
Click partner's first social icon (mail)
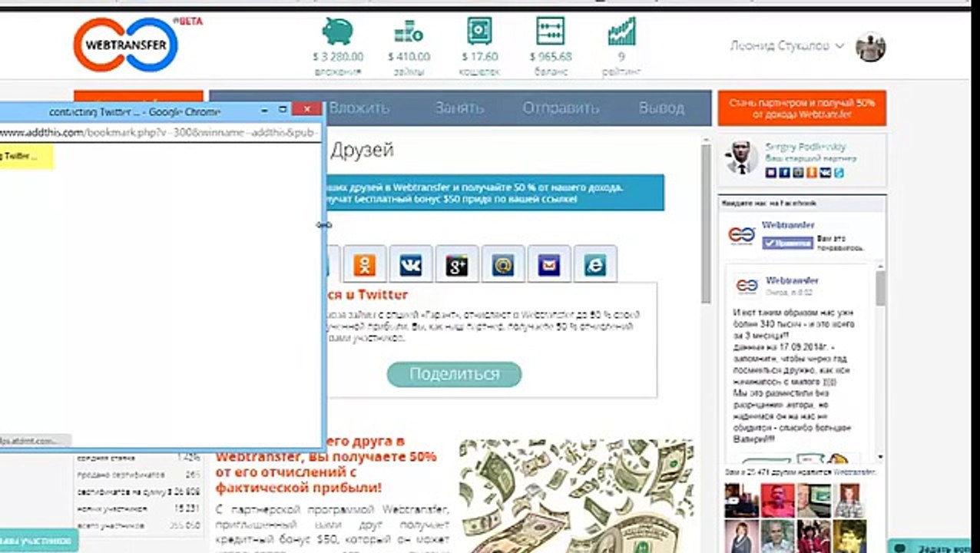point(770,173)
